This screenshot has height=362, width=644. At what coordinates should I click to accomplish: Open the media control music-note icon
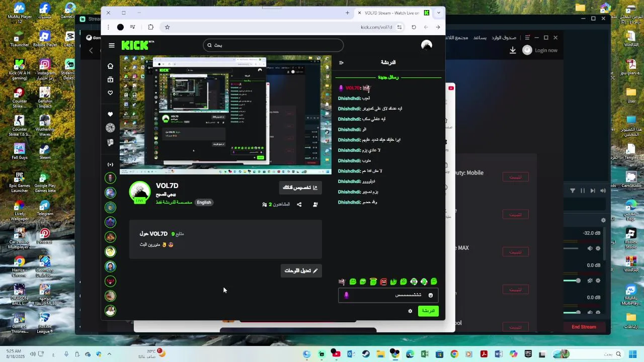click(132, 27)
